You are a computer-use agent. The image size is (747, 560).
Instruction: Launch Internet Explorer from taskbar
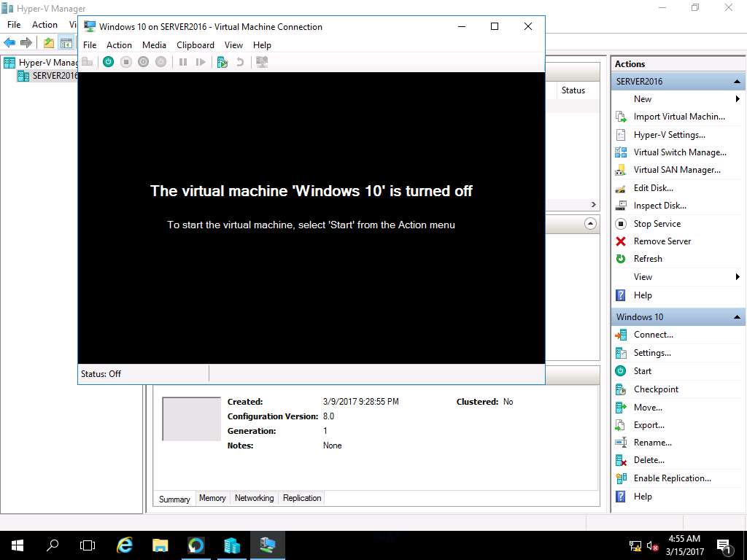click(124, 545)
